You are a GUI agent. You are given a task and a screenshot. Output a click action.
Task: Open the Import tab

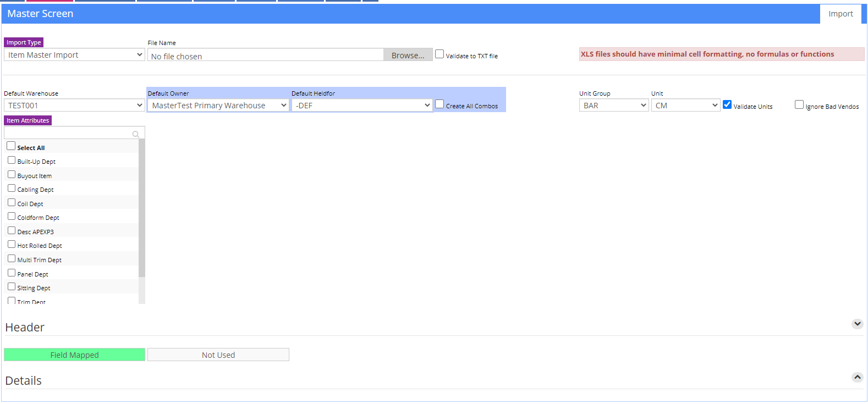pyautogui.click(x=840, y=14)
